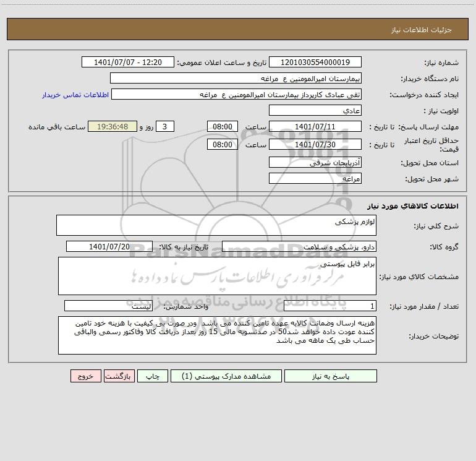Click the توضیحات خریدار label
The image size is (476, 461).
433,336
